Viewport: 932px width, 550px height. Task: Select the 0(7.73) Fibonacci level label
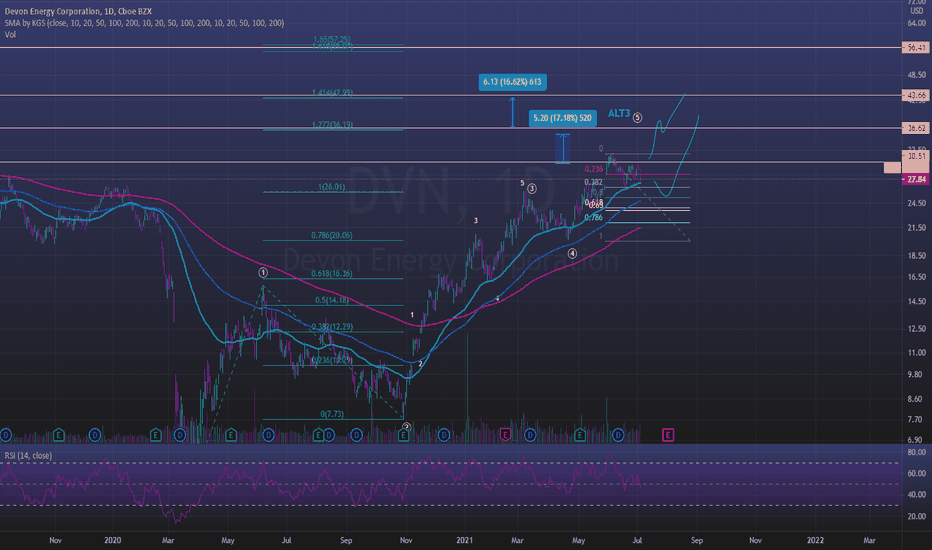pos(332,414)
